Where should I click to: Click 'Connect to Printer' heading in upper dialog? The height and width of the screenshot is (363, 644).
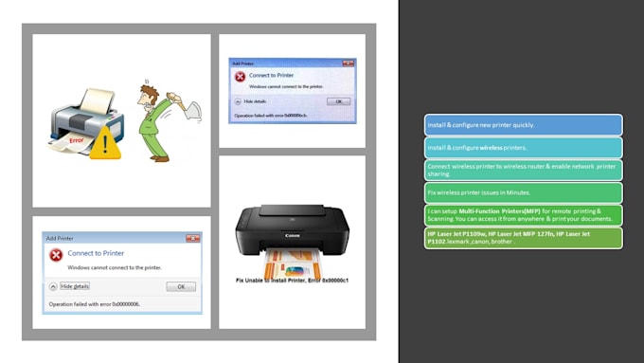(x=271, y=75)
